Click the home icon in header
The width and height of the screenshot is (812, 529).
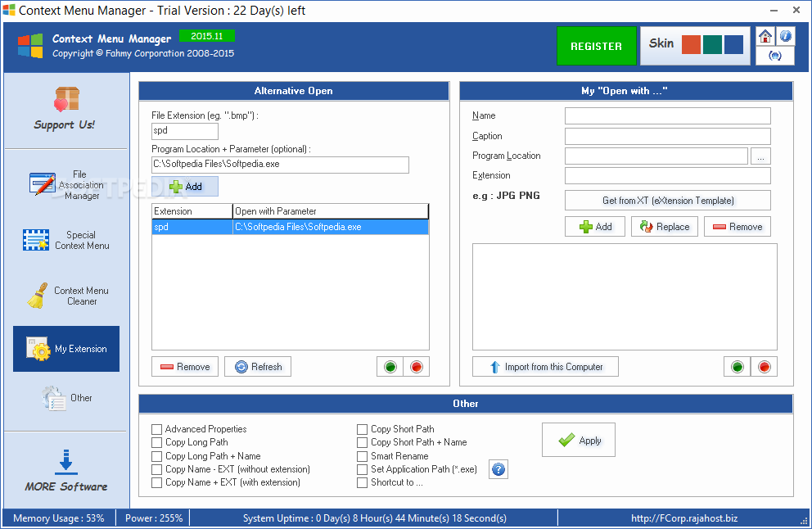[765, 36]
